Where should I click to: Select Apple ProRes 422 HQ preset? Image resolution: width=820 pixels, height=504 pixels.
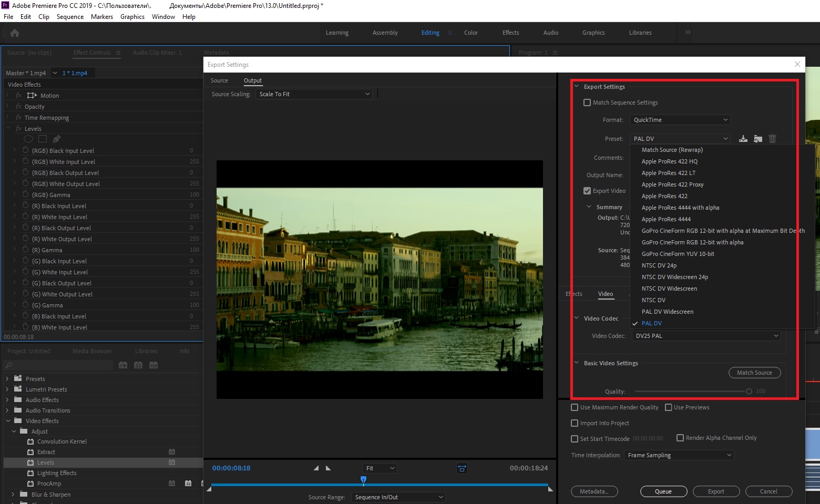(669, 161)
